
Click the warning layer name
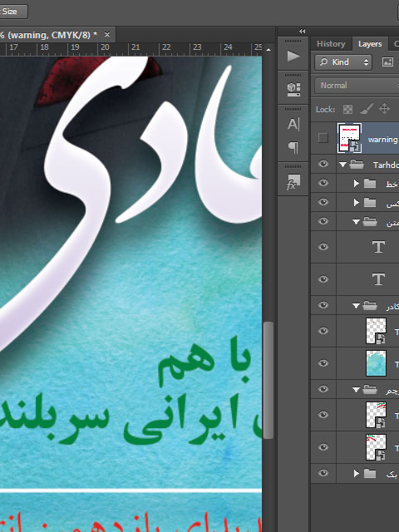382,140
